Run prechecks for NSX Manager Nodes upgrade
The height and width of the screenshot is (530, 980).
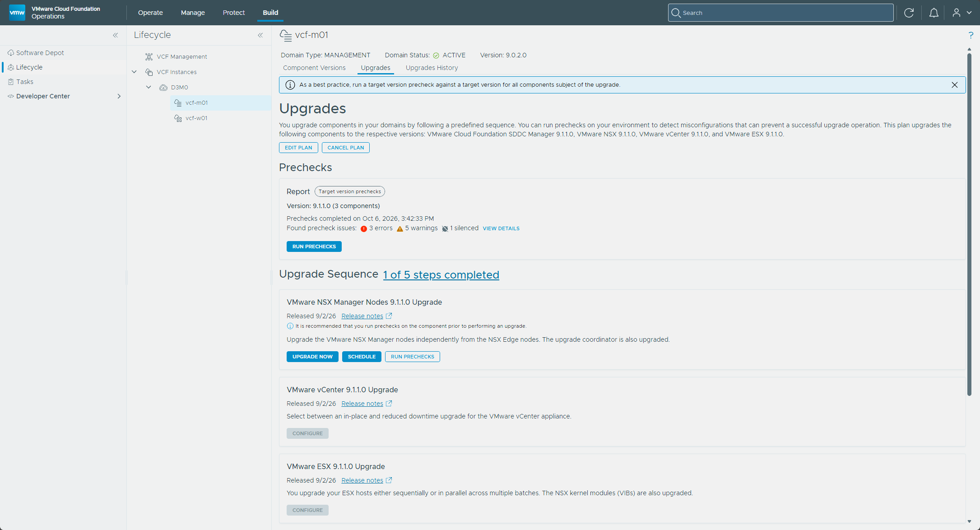pyautogui.click(x=413, y=357)
